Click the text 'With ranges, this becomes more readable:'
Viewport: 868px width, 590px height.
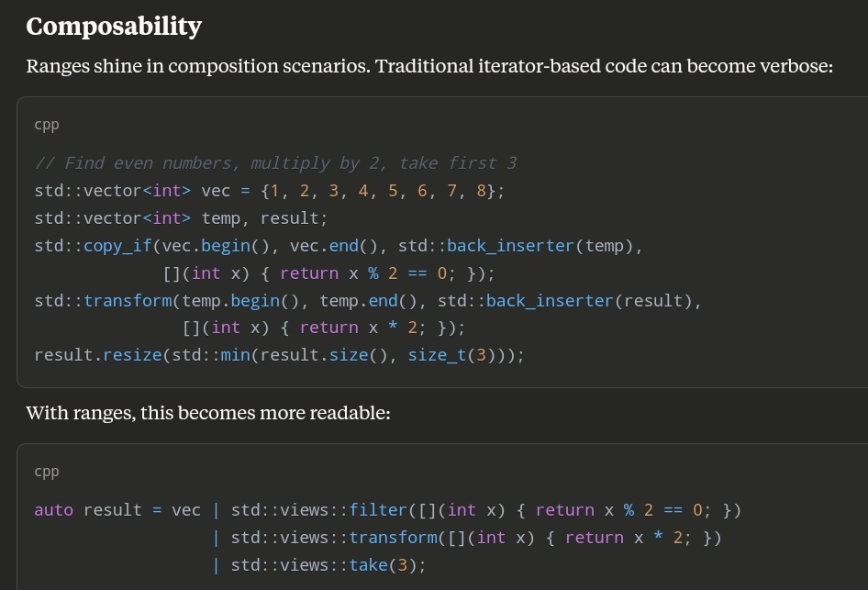208,414
